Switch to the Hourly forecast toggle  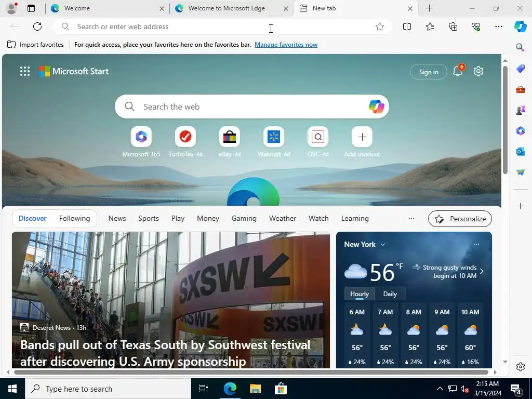[x=360, y=294]
